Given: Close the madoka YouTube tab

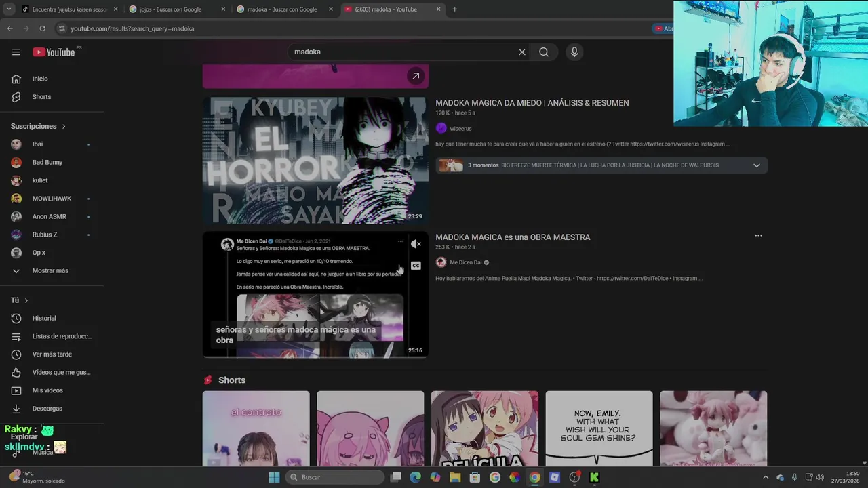Looking at the screenshot, I should pyautogui.click(x=438, y=9).
